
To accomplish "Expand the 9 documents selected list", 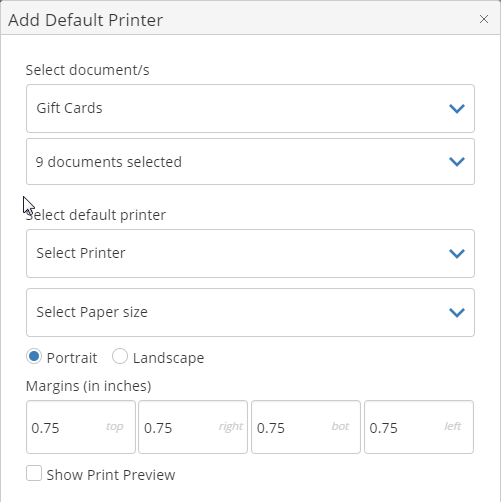I will point(250,162).
